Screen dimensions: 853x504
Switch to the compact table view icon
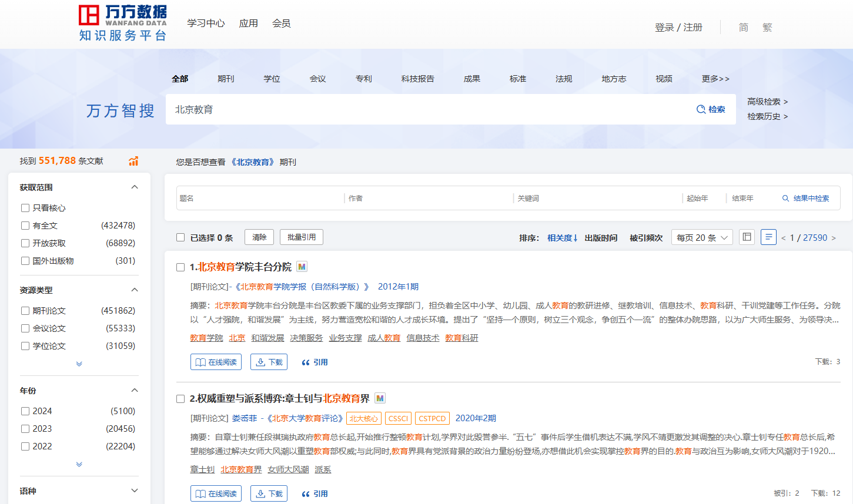point(747,237)
